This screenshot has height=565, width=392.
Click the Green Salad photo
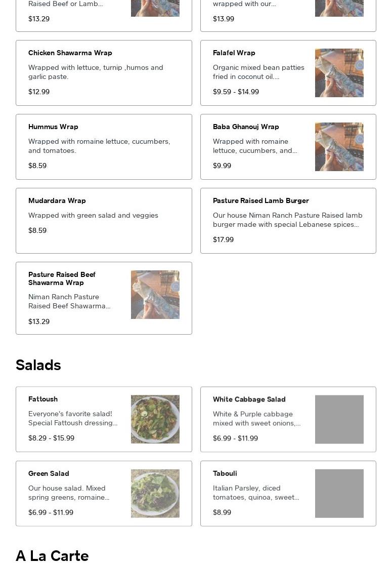coord(155,493)
